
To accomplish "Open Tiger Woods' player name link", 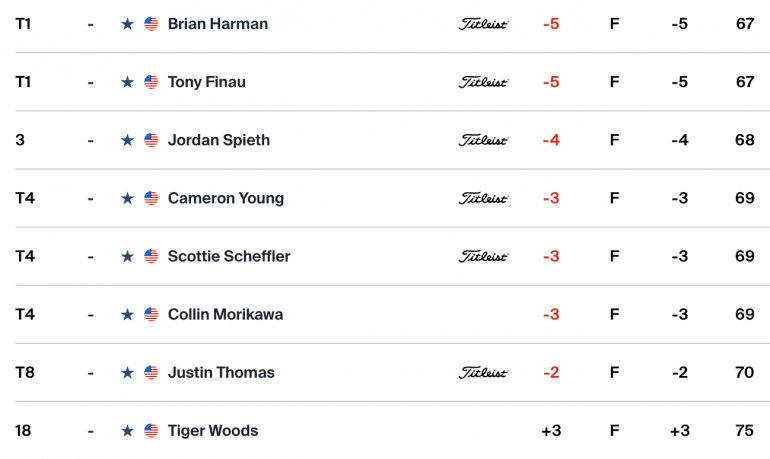I will point(213,431).
